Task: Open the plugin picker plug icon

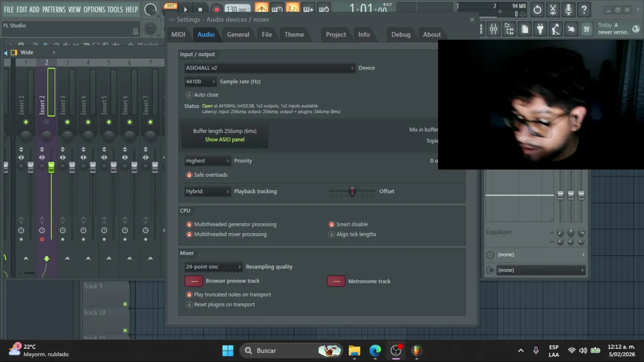Action: tap(540, 30)
